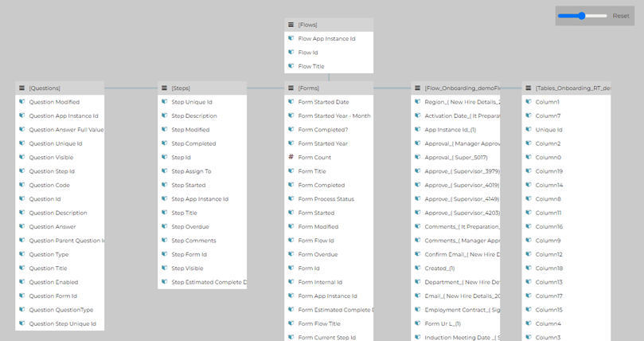Select the Question Unique Id field

click(x=60, y=143)
